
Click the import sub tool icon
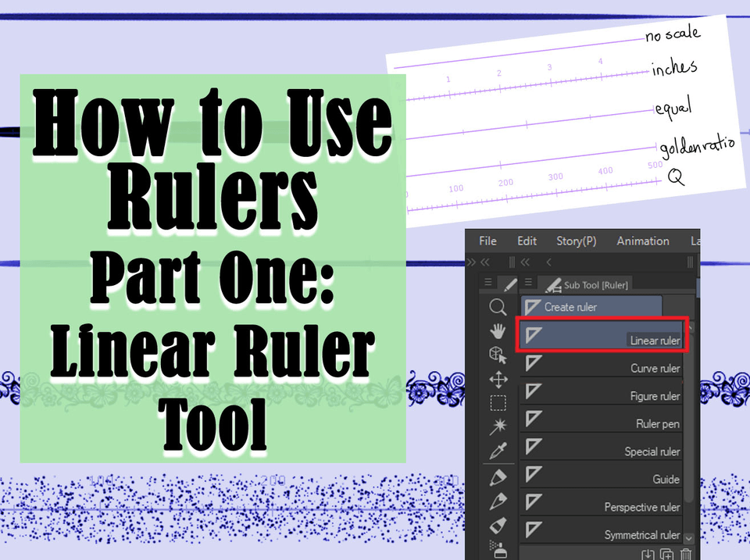pos(647,555)
